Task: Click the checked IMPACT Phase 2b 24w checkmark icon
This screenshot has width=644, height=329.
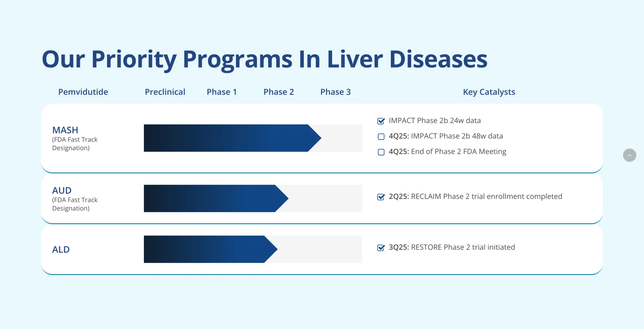Action: (381, 121)
